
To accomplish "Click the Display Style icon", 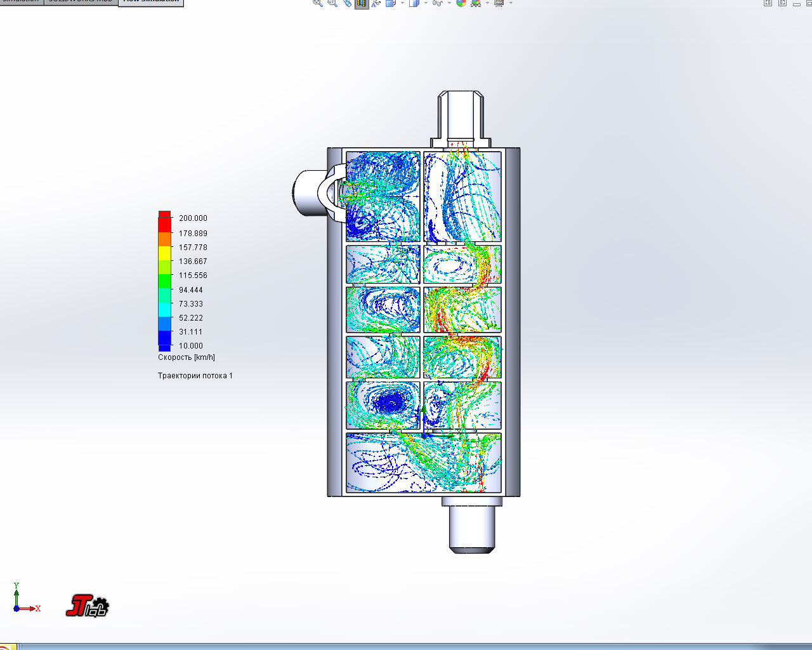I will (414, 3).
